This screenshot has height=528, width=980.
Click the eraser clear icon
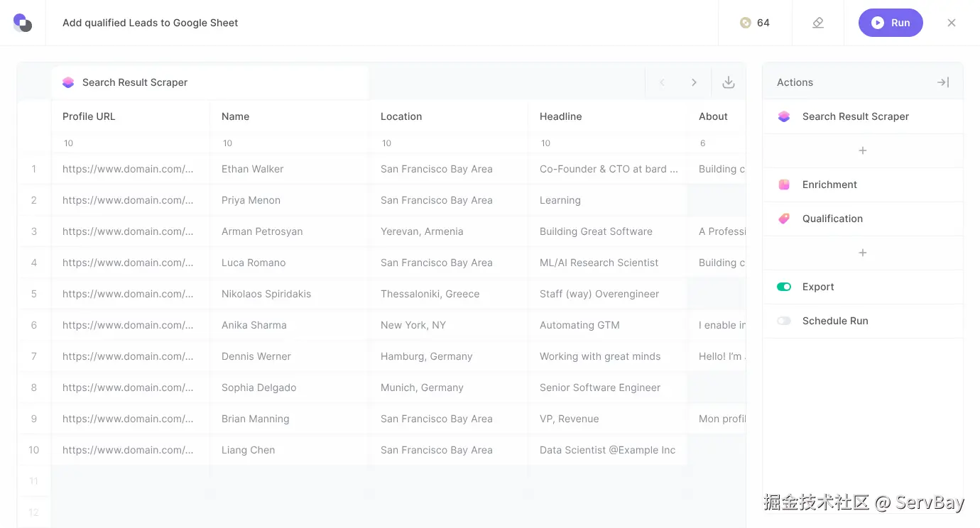pos(818,23)
